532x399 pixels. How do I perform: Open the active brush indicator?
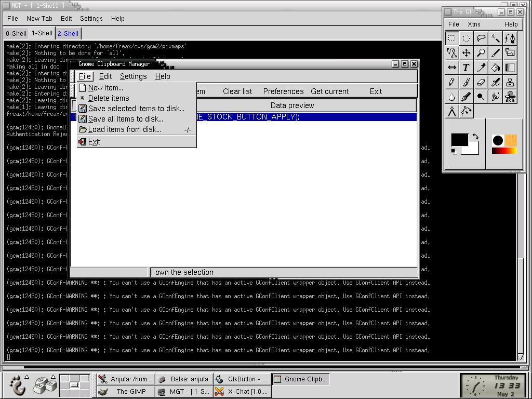tap(498, 140)
